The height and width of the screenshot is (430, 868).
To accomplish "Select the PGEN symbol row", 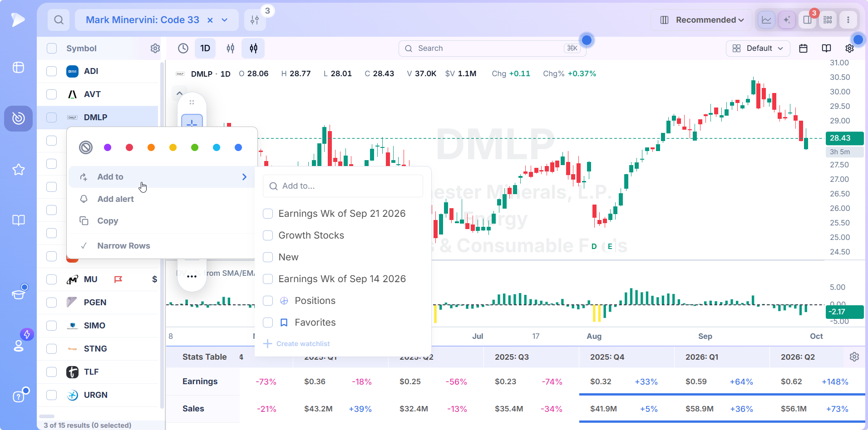I will [98, 303].
